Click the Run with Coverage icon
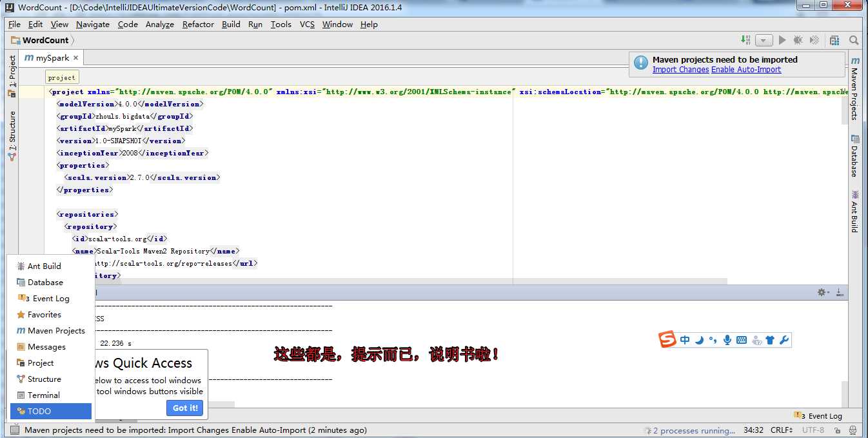The image size is (868, 438). click(x=815, y=40)
